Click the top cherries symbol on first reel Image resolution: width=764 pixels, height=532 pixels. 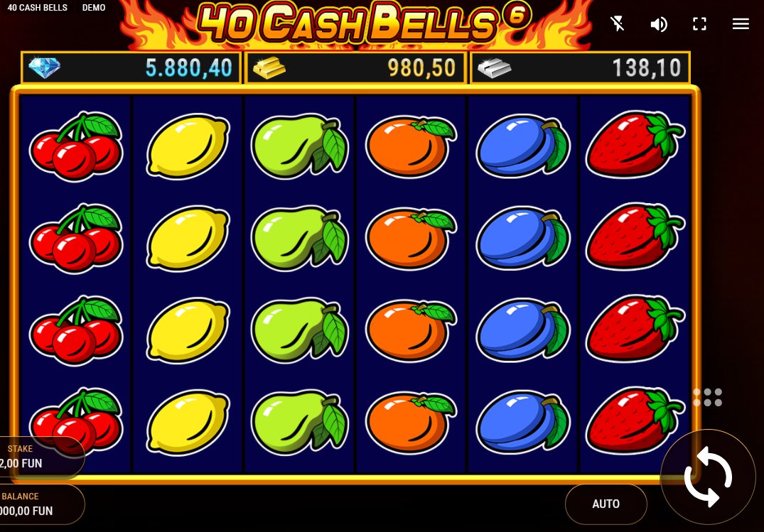(76, 146)
